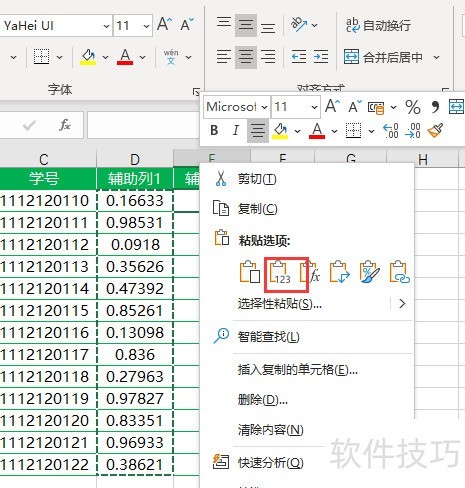Paste formulas (fx clipboard icon)
Viewport: 465px width, 488px height.
(310, 272)
